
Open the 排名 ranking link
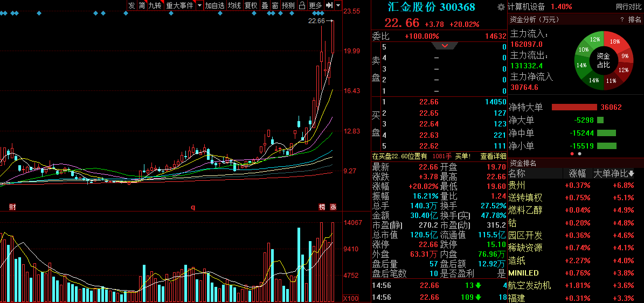[634, 19]
